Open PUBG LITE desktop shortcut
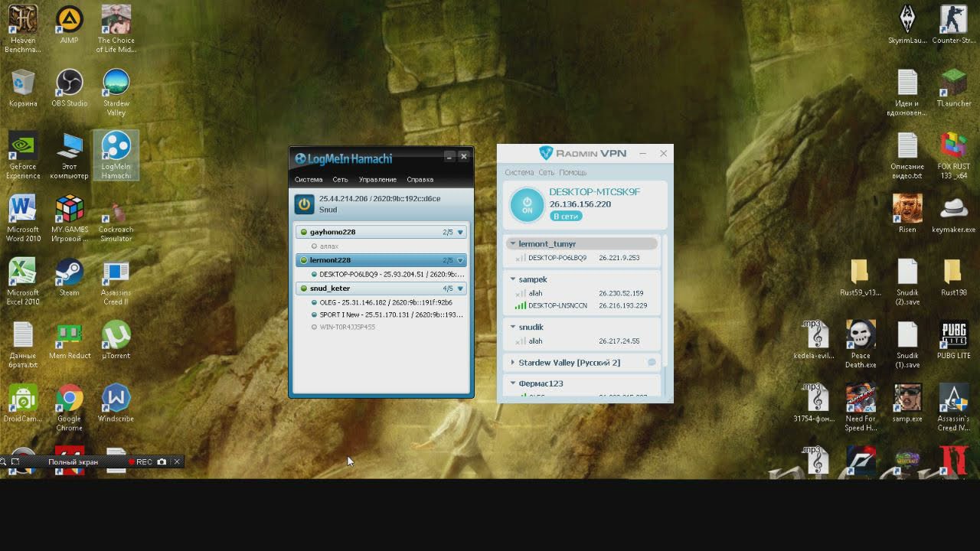The height and width of the screenshot is (551, 980). (x=953, y=341)
